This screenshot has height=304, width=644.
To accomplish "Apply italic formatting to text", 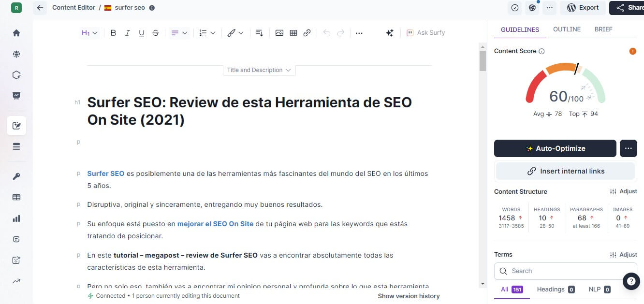I will [x=128, y=33].
